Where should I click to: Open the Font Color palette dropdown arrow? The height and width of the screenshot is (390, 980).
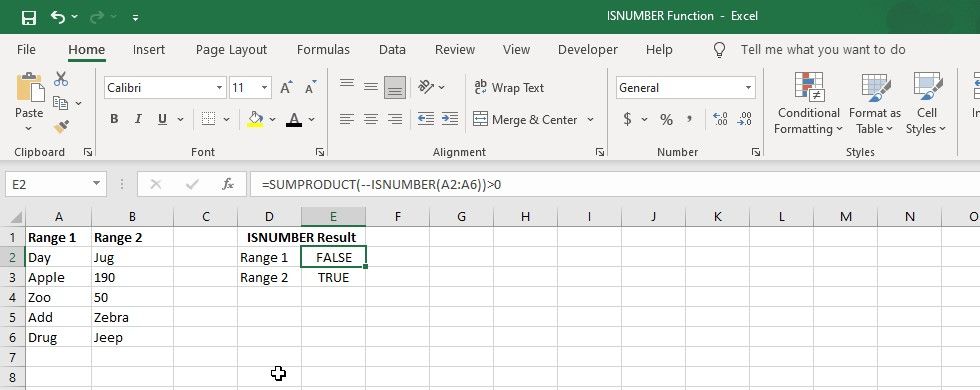[x=311, y=119]
